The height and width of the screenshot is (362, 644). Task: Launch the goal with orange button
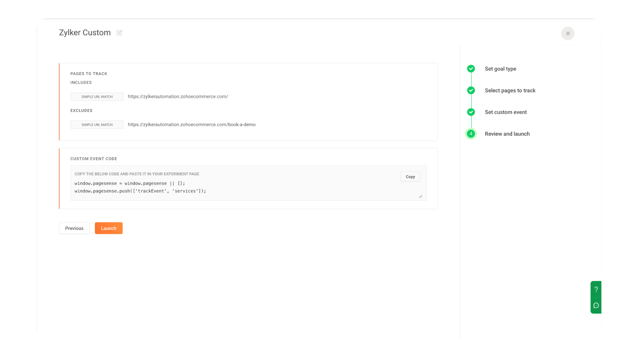tap(109, 228)
